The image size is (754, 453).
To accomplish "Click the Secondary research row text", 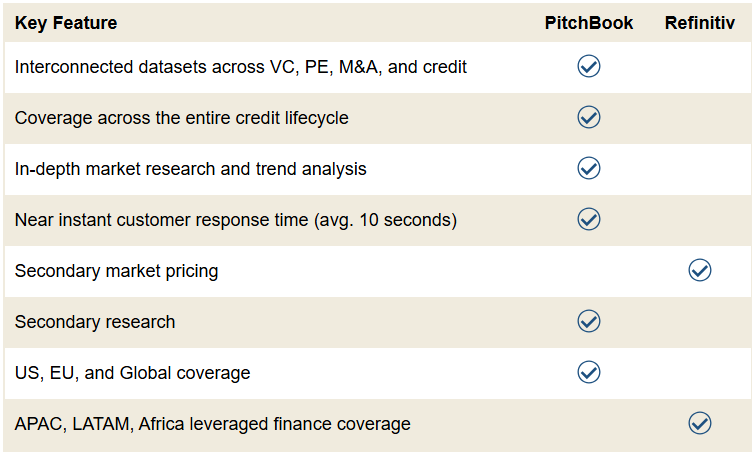I will (95, 322).
